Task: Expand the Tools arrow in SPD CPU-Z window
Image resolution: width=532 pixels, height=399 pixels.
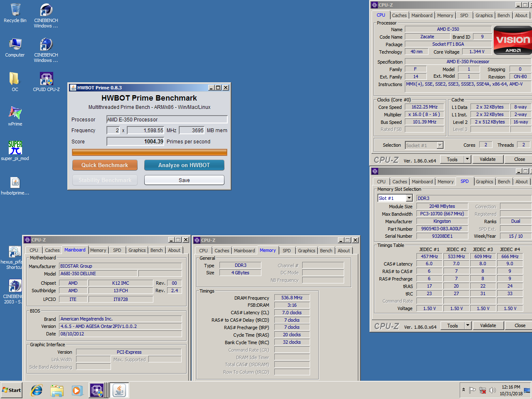Action: 468,325
